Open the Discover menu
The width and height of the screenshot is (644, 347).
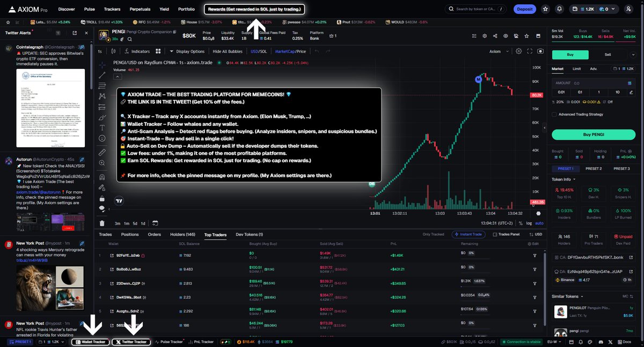pyautogui.click(x=67, y=9)
